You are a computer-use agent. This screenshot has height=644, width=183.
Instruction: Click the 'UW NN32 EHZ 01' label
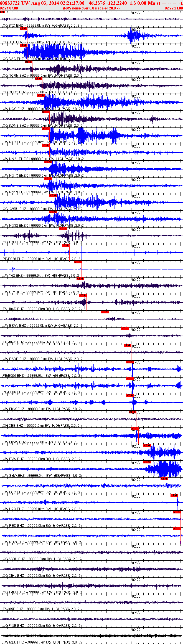(16, 226)
